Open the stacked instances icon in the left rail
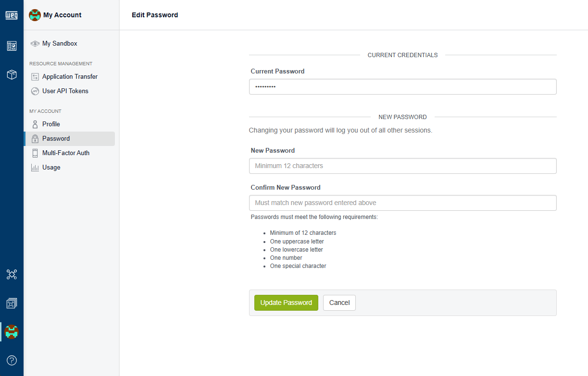Screen dimensions: 588x376 pyautogui.click(x=12, y=303)
